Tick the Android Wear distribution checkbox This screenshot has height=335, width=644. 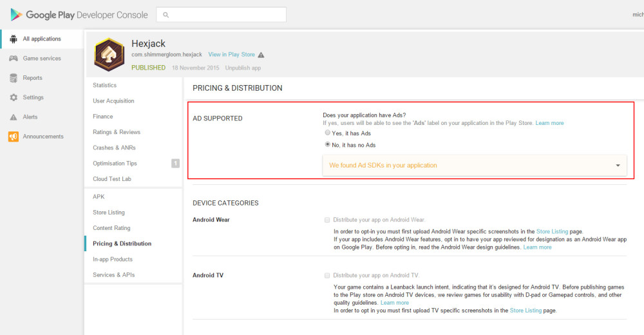coord(327,220)
